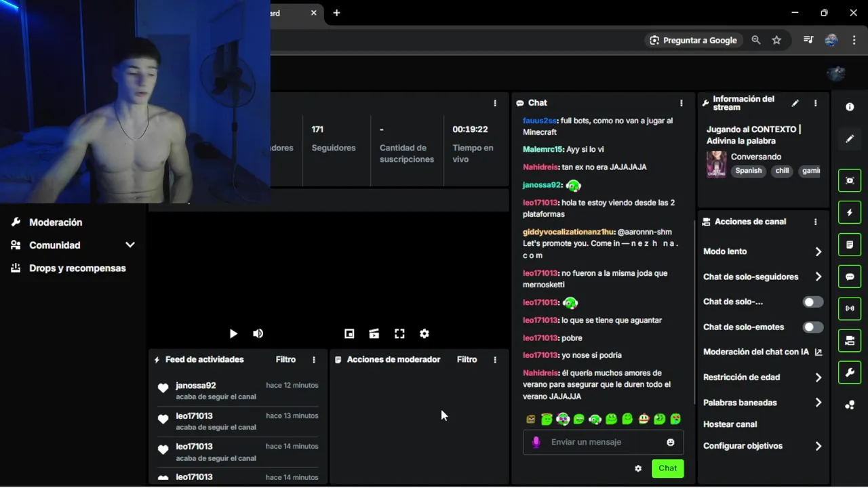Click username Malemrc15 in chat
Image resolution: width=868 pixels, height=488 pixels.
[542, 149]
